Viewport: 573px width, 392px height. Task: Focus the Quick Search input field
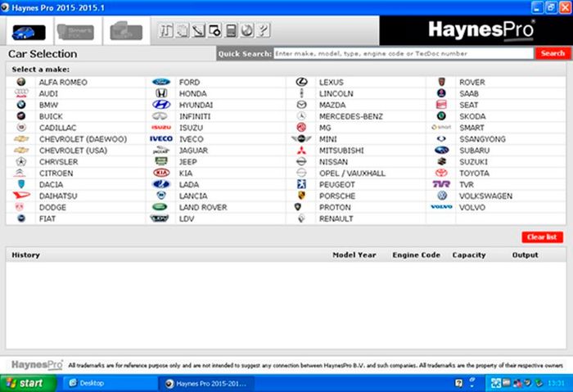click(404, 54)
